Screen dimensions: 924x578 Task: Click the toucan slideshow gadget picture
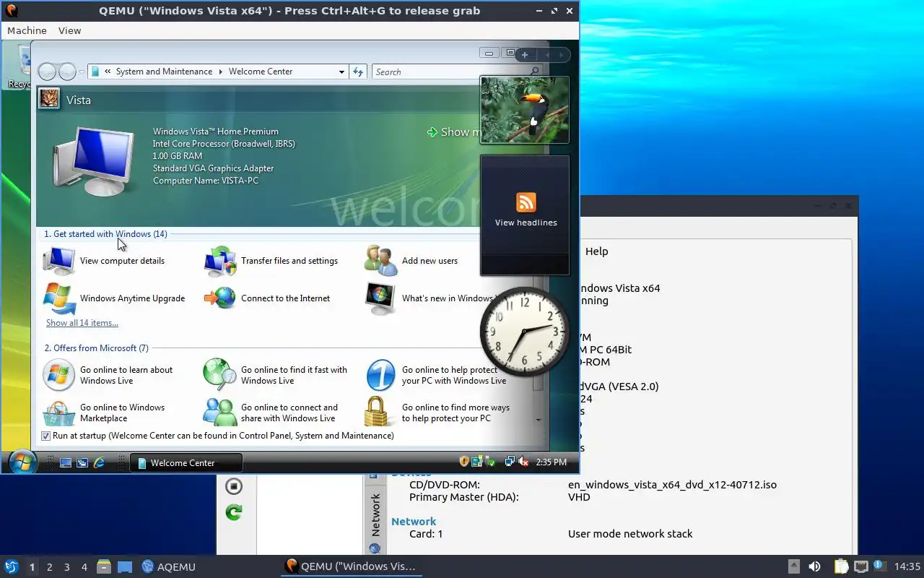click(x=525, y=110)
